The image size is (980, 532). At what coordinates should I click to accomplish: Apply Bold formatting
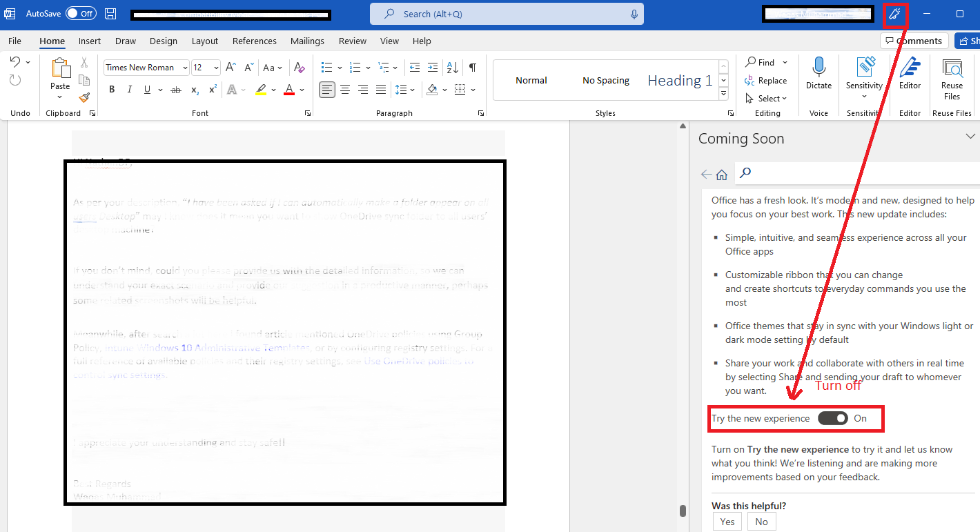pyautogui.click(x=112, y=90)
